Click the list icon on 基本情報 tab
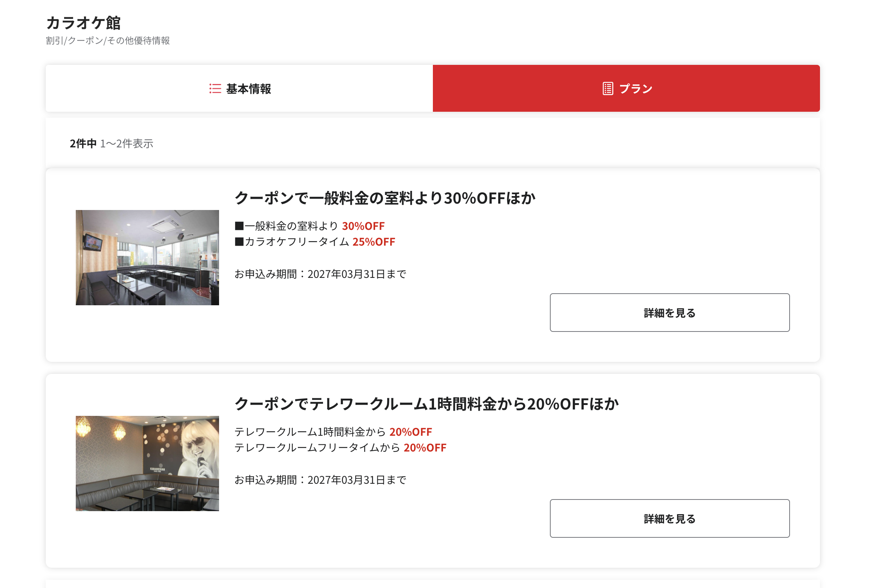This screenshot has width=871, height=588. click(214, 89)
